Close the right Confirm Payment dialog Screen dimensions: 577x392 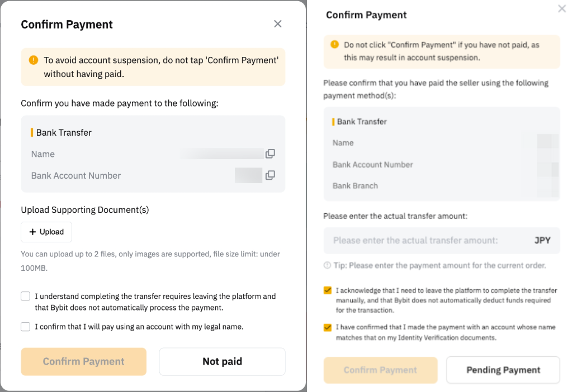(562, 9)
